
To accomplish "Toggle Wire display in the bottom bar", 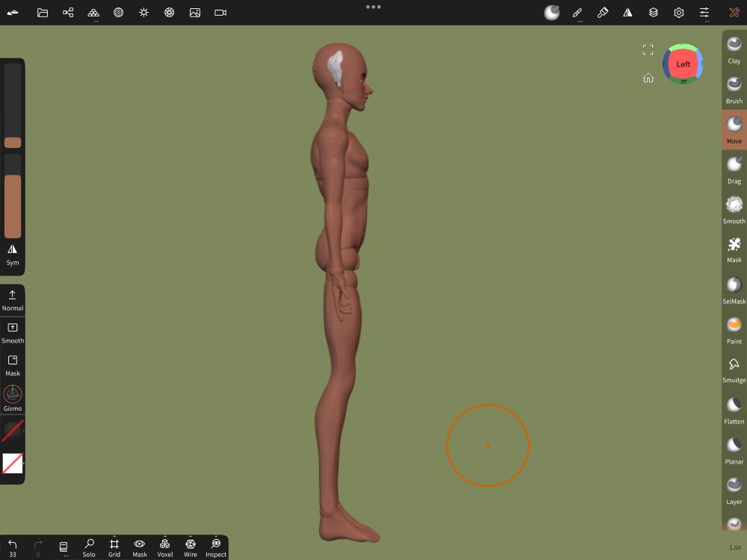I will [x=190, y=547].
